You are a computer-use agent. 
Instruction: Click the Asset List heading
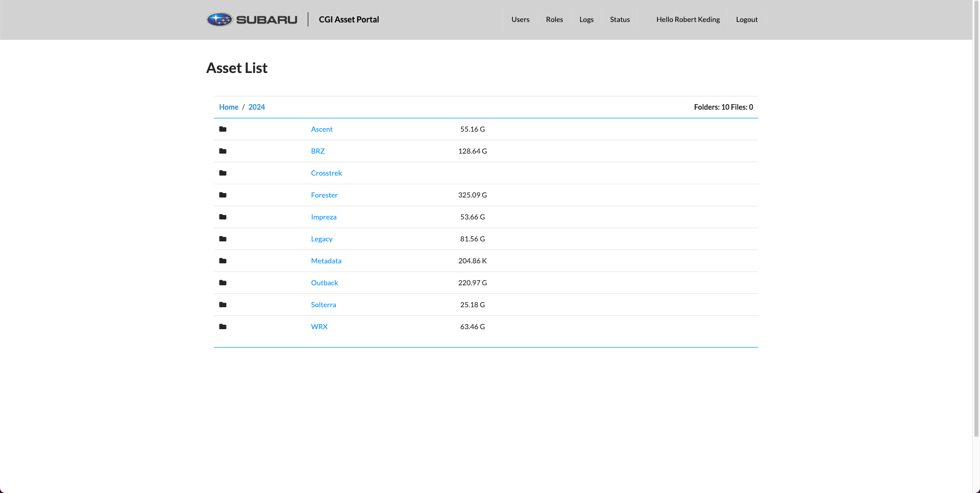(237, 68)
